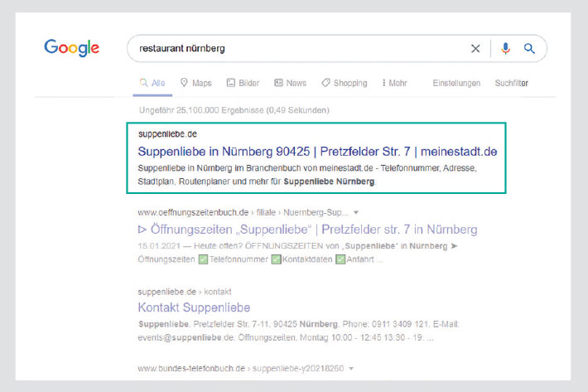Click the snippet line with events@suppenliebe.de

[286, 337]
